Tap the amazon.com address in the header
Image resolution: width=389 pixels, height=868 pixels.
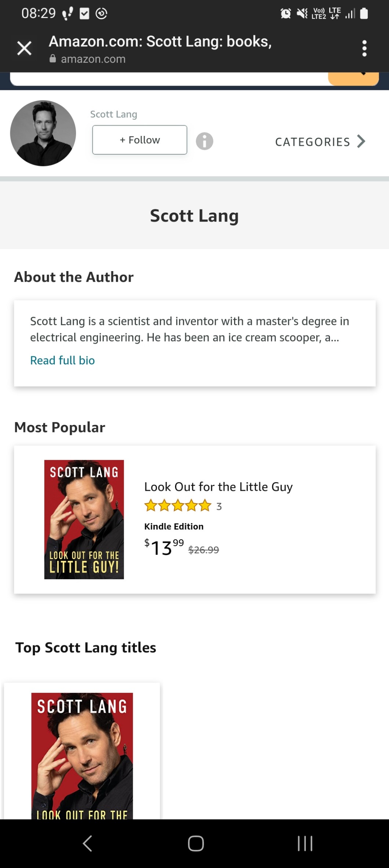(93, 59)
